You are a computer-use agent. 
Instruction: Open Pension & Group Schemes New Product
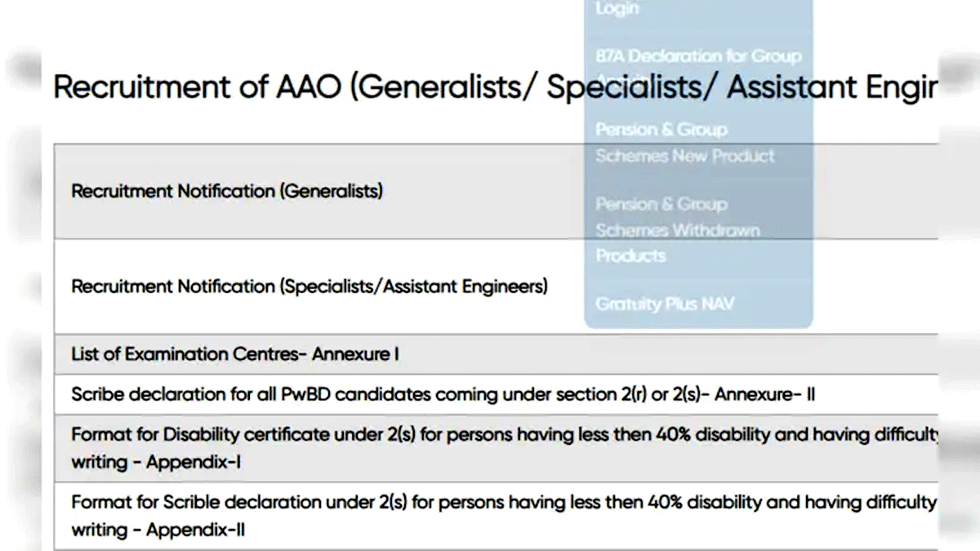point(684,143)
